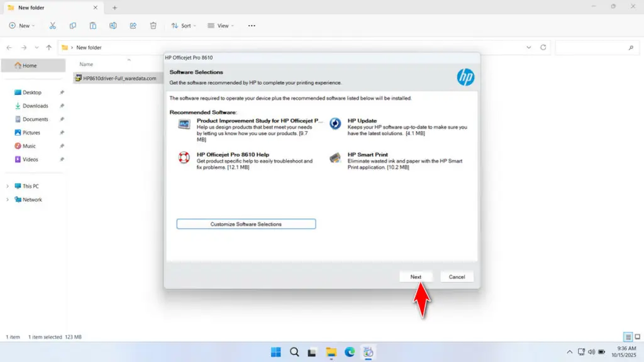The height and width of the screenshot is (362, 644).
Task: Click the Share icon in the toolbar
Action: (x=133, y=25)
